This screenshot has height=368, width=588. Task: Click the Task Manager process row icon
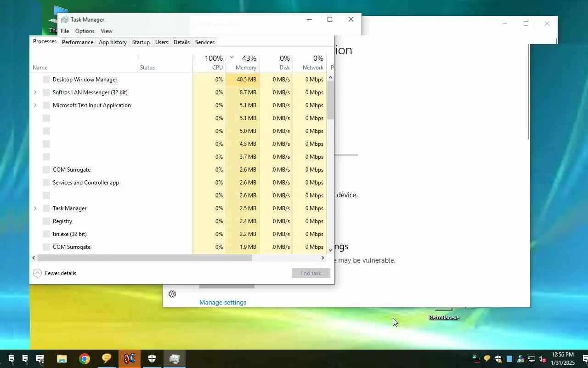[46, 208]
